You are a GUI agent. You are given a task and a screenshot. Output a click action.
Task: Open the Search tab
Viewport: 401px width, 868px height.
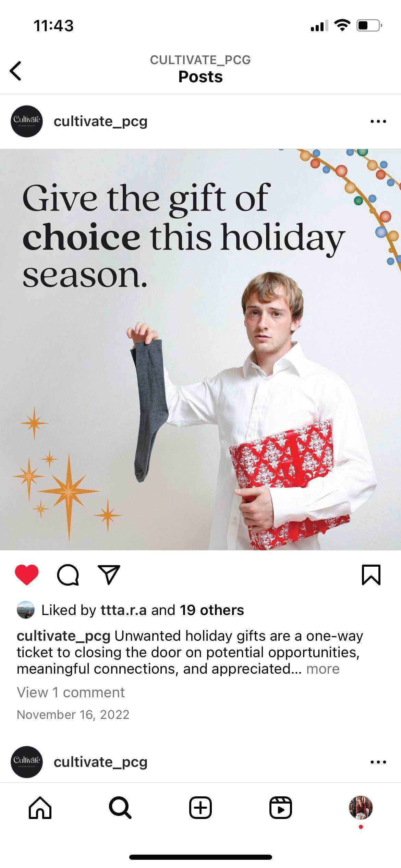coord(120,808)
